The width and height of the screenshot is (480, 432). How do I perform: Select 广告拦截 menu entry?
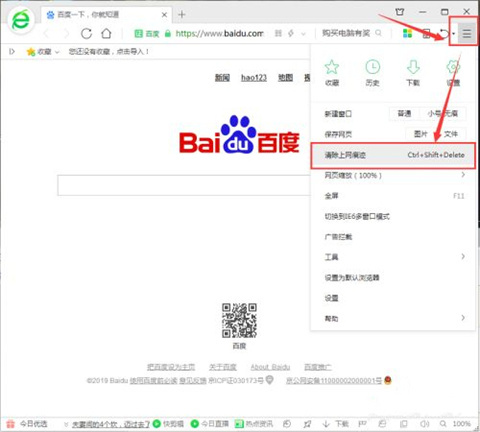[392, 237]
